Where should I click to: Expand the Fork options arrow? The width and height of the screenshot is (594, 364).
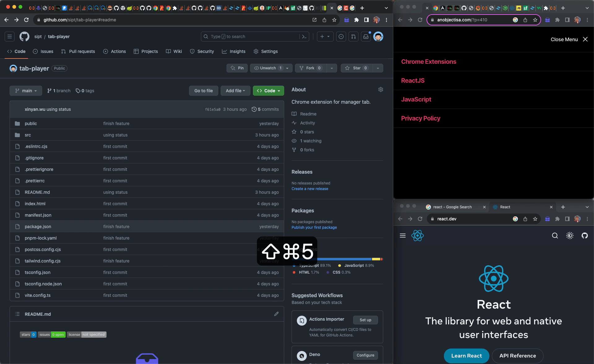coord(332,68)
